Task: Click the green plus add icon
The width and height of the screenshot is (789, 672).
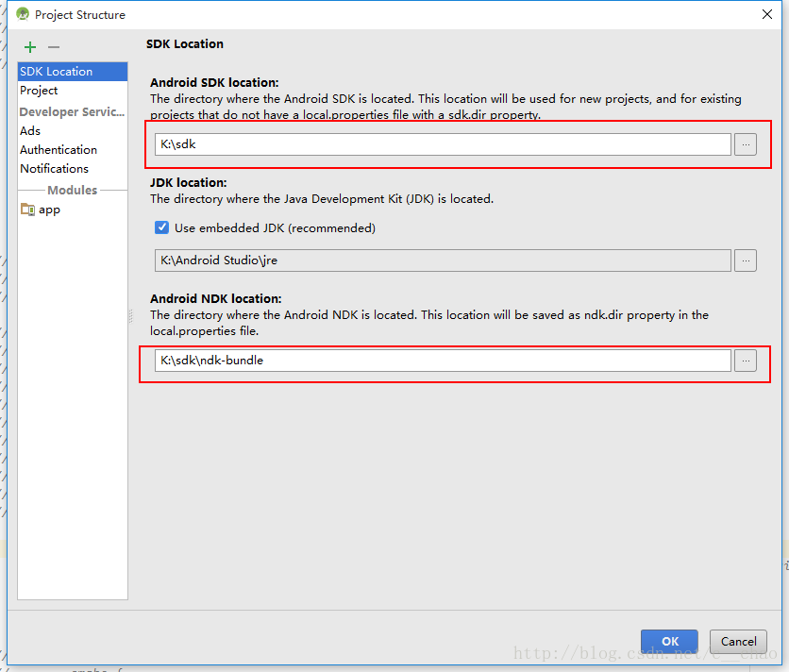Action: click(x=30, y=47)
